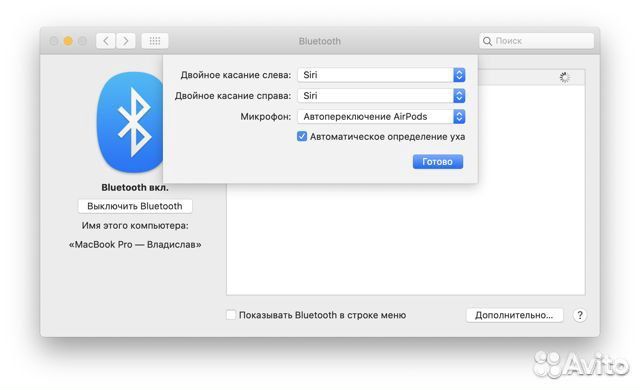Click the large Bluetooth logo icon
This screenshot has height=390, width=640.
point(130,122)
